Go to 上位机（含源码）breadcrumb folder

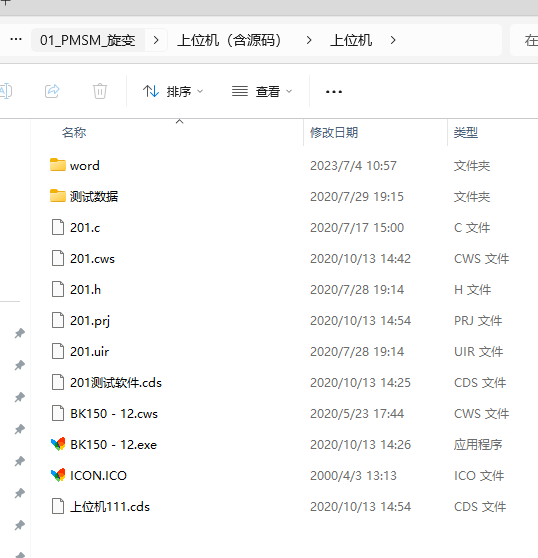230,40
